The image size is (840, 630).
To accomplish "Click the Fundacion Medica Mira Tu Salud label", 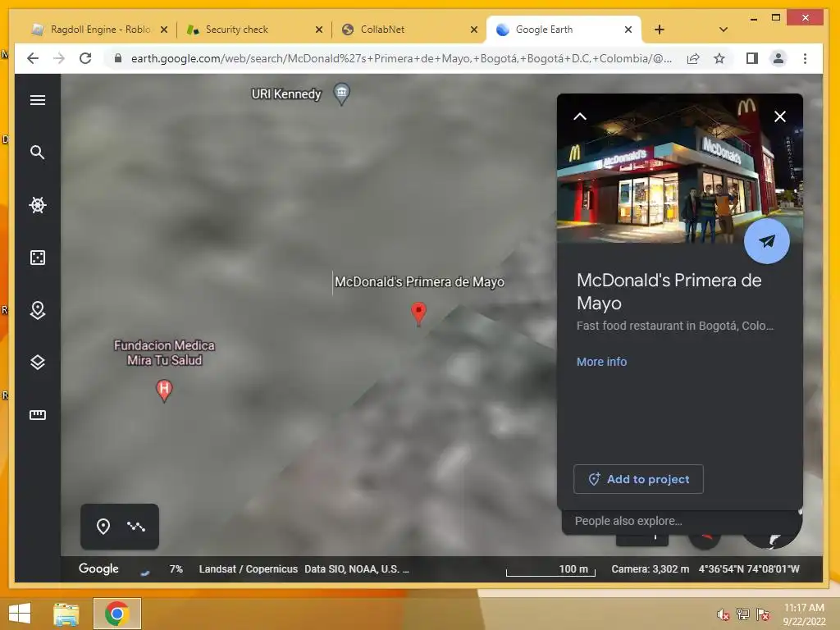I will click(x=164, y=353).
